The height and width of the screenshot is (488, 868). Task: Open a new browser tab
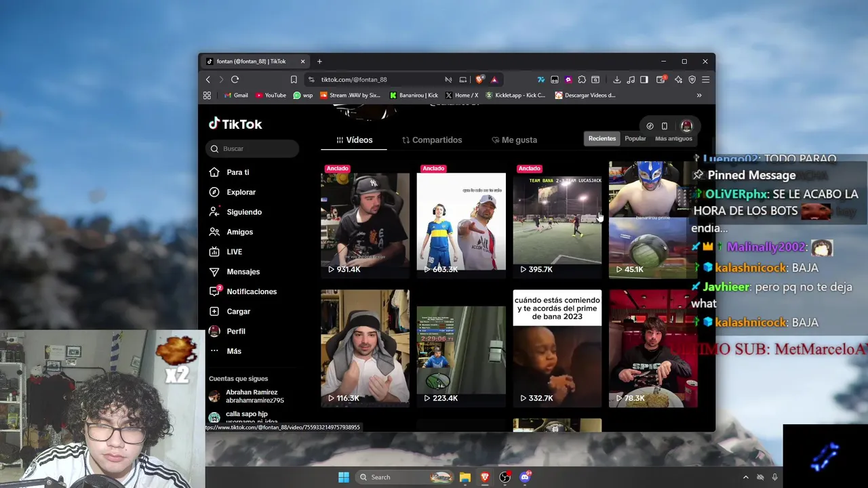point(319,62)
